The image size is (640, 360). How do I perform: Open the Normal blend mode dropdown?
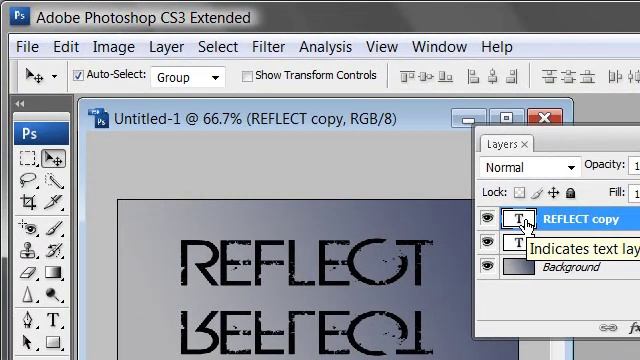530,167
